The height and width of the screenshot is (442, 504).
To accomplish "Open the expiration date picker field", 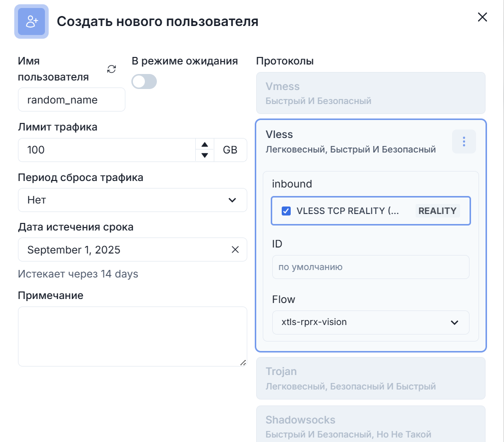I will pos(122,249).
